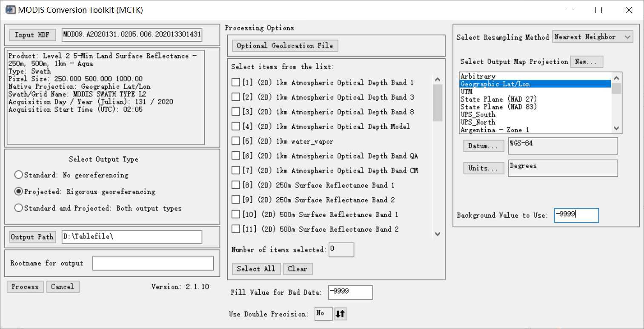Select UPS_South projection
The image size is (644, 329).
point(535,115)
